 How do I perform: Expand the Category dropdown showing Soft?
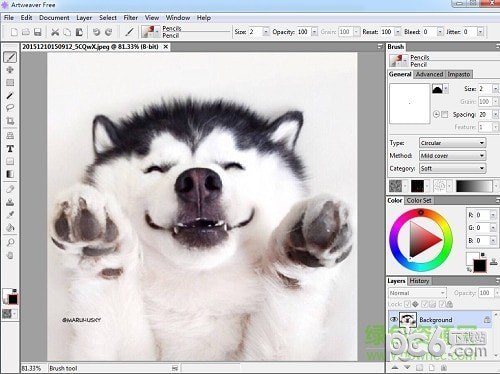coord(452,168)
